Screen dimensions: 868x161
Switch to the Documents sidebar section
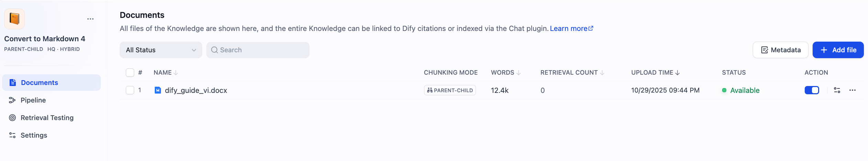[39, 83]
